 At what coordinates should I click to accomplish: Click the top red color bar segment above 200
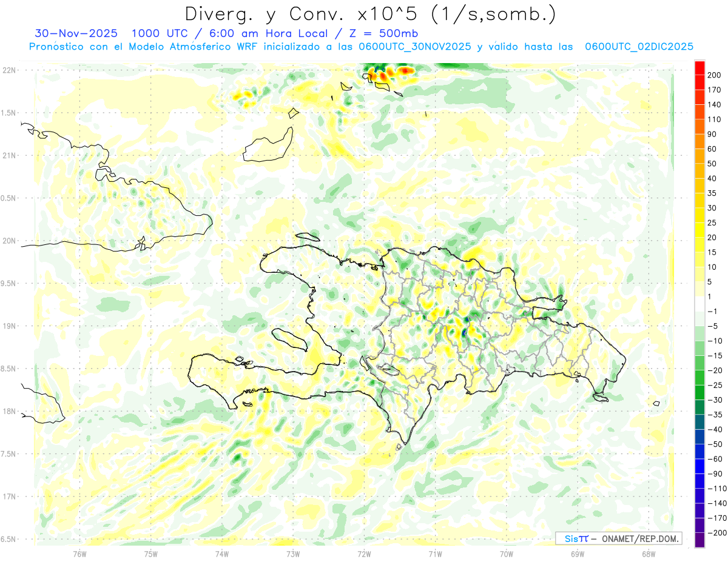point(699,67)
